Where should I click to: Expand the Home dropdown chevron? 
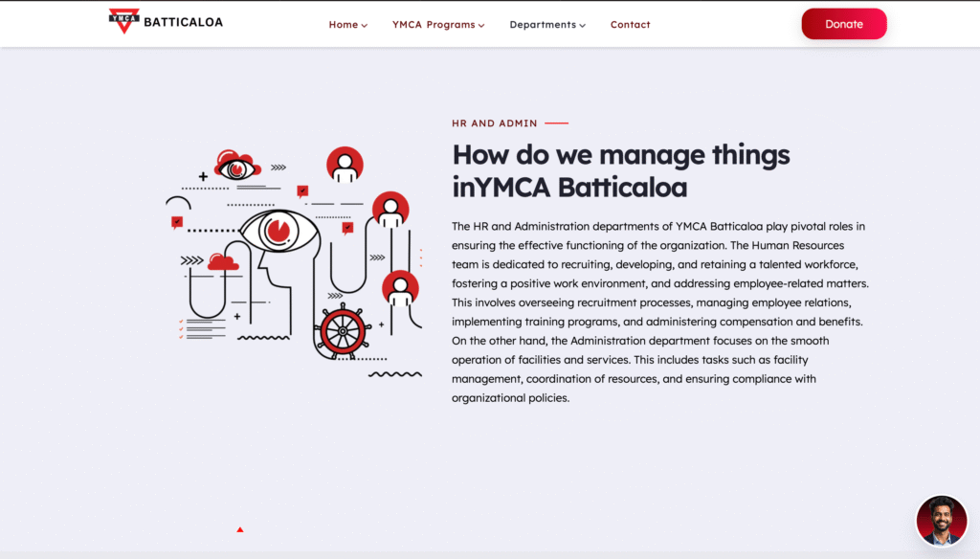[x=365, y=26]
